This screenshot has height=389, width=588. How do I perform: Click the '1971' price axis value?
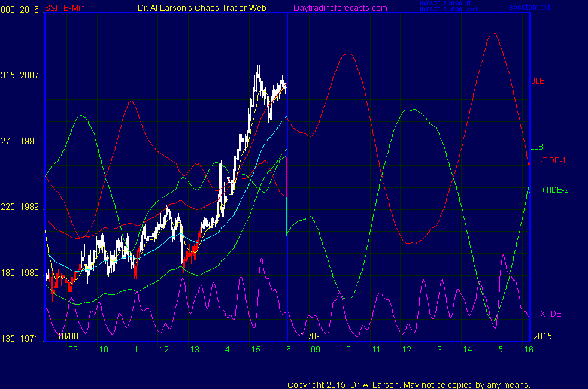tap(29, 339)
